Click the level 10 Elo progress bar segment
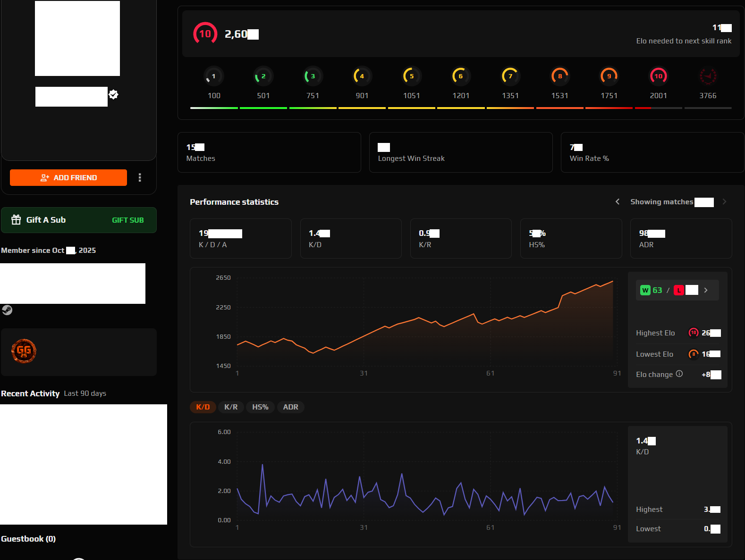The height and width of the screenshot is (560, 745). 658,108
